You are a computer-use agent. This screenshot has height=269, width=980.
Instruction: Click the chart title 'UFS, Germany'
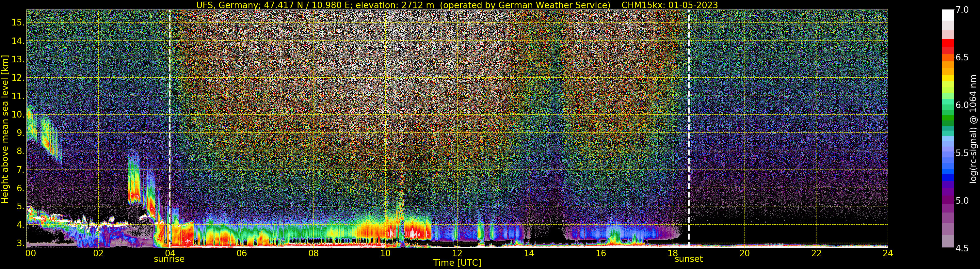pyautogui.click(x=228, y=5)
